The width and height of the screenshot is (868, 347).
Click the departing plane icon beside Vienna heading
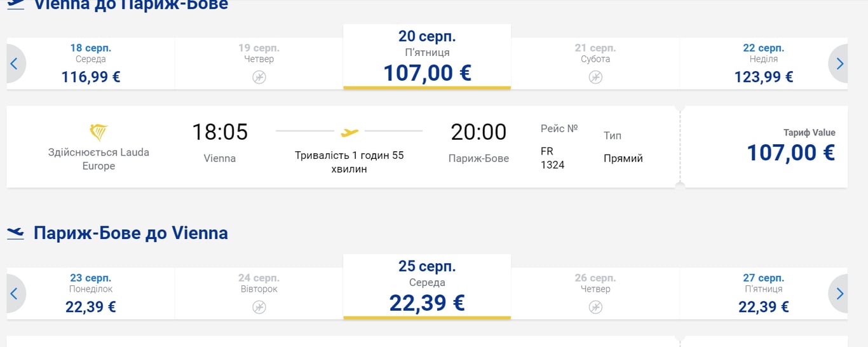tap(16, 4)
